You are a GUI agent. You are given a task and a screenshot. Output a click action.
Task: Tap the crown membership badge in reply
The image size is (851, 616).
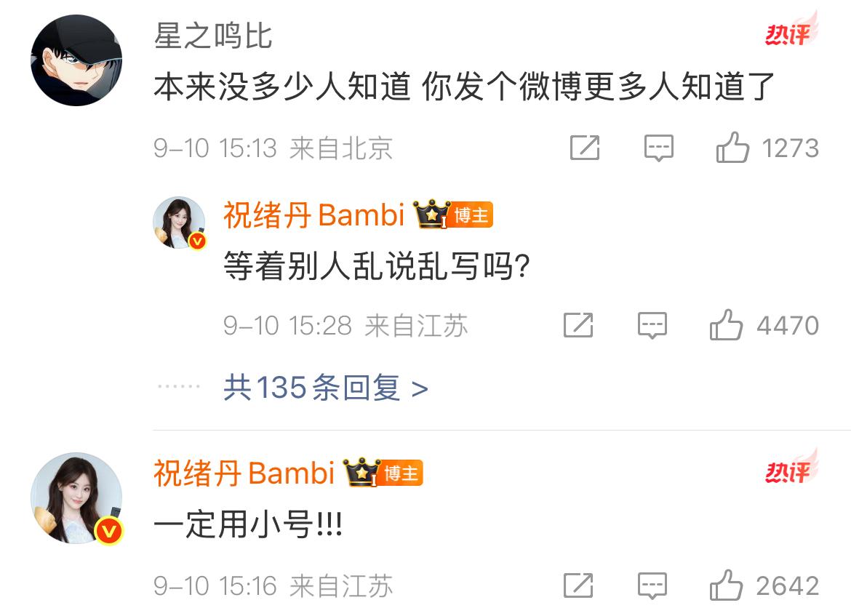[432, 214]
